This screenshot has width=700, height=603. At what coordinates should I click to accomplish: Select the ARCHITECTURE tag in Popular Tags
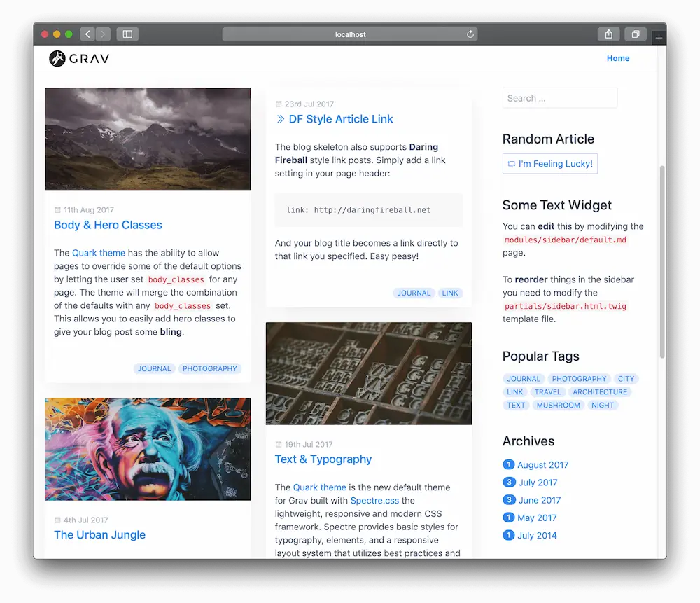(x=600, y=392)
